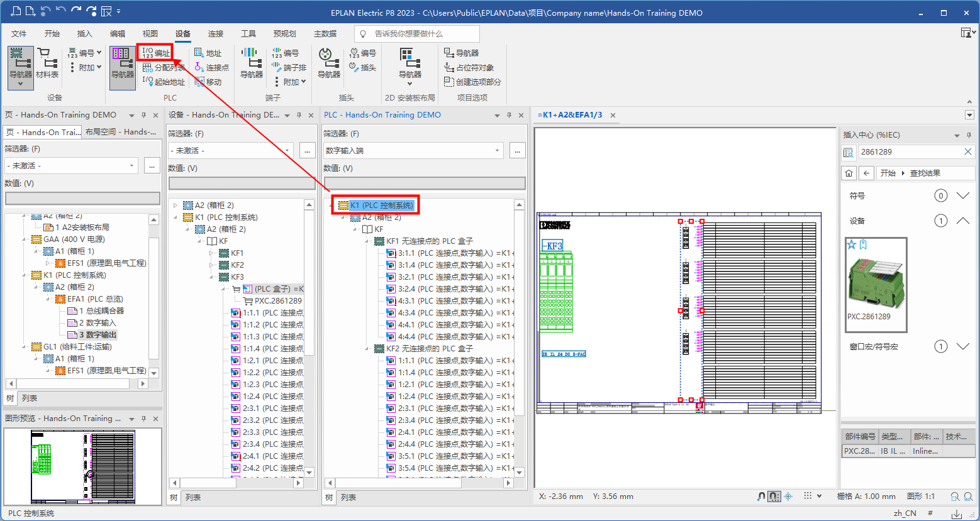Pin the 设备 navigator panel
This screenshot has height=521, width=980.
pos(299,115)
